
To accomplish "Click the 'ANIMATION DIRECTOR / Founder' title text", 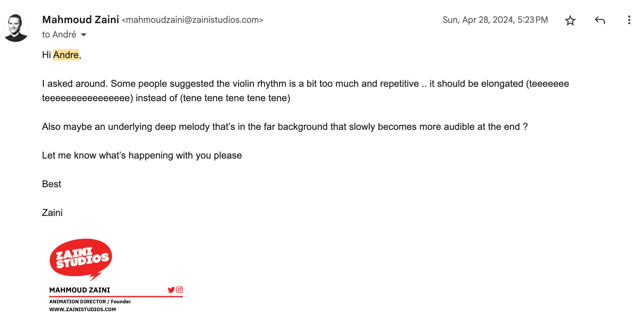I will tap(90, 302).
